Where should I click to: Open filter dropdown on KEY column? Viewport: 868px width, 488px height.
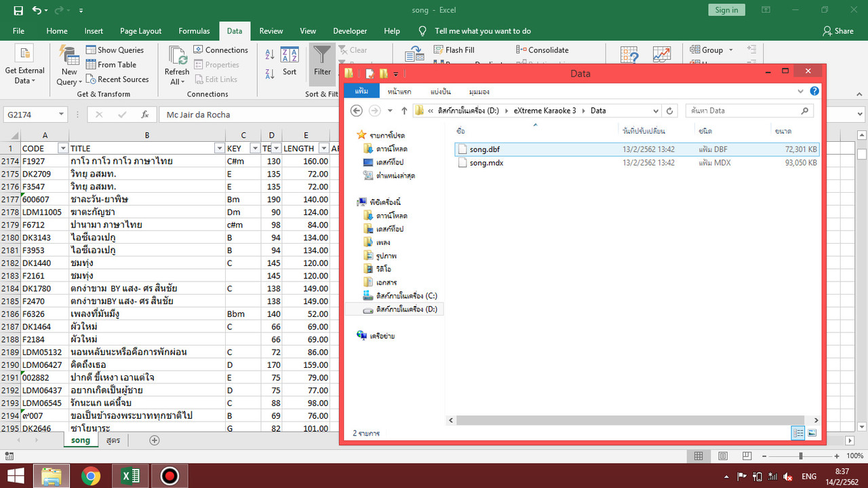point(255,148)
